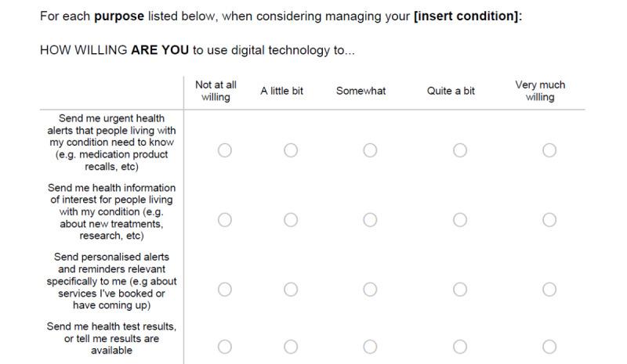Select "Very much willing" for health information

(549, 220)
